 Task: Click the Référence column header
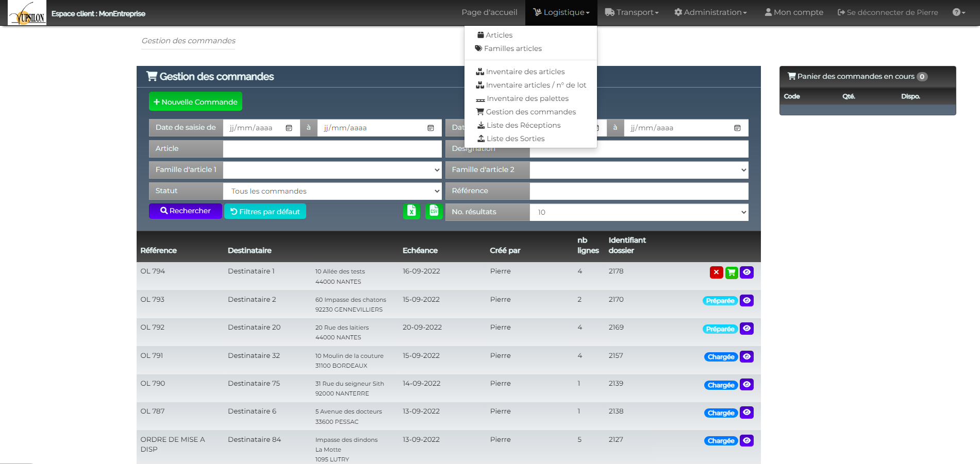(158, 250)
